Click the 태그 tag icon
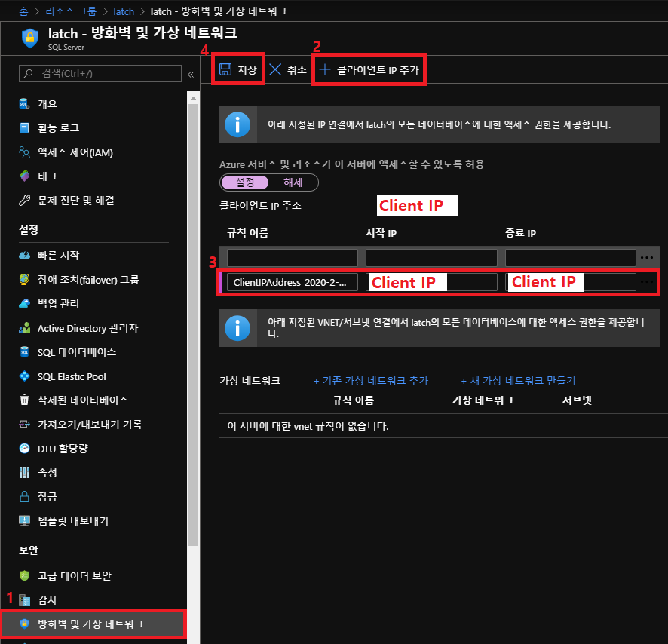 point(24,176)
